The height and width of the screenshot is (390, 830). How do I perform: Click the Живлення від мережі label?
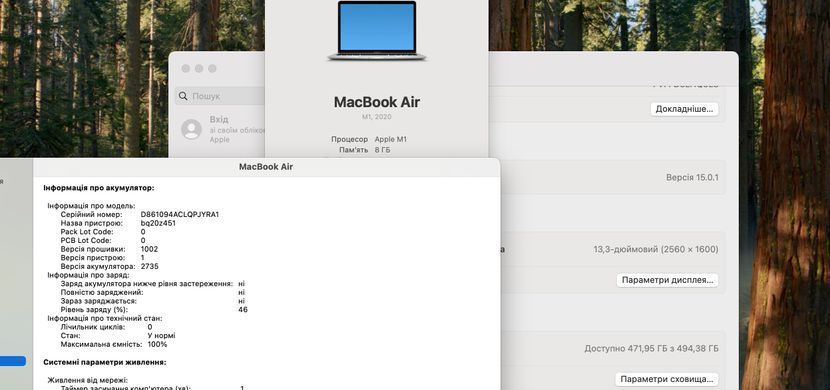coord(87,380)
